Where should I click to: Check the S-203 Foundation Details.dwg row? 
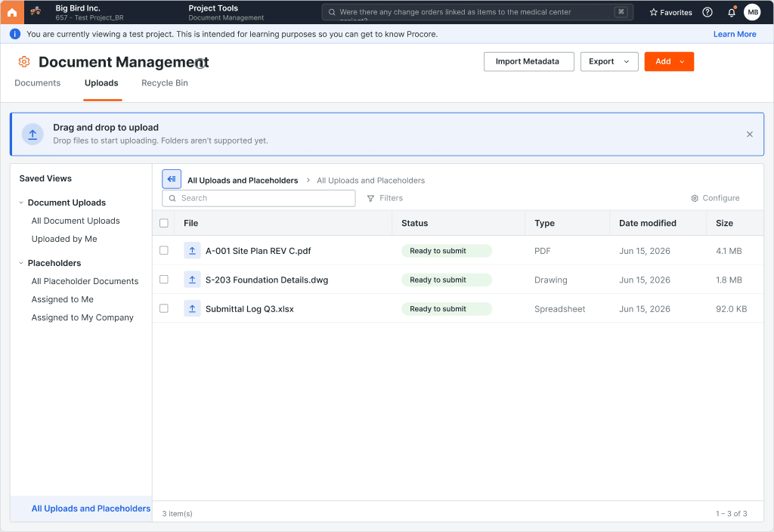(164, 280)
